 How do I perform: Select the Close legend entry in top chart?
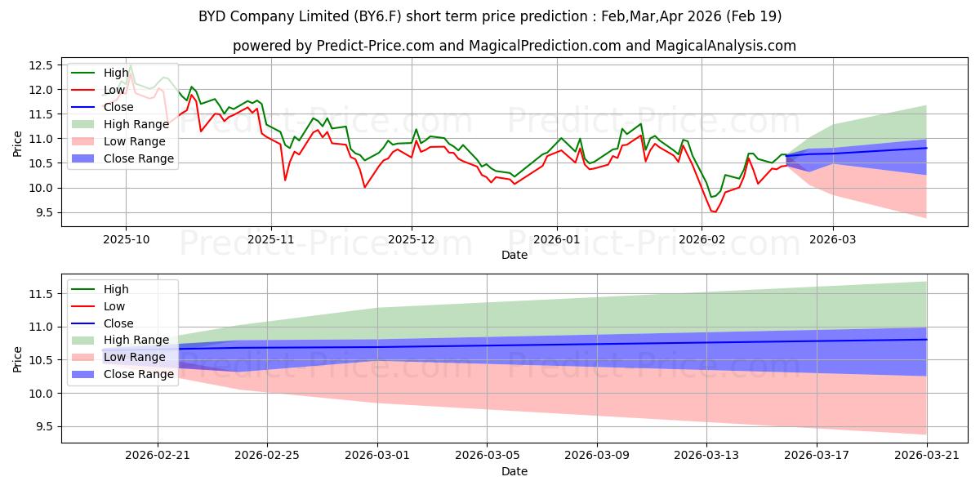(118, 107)
